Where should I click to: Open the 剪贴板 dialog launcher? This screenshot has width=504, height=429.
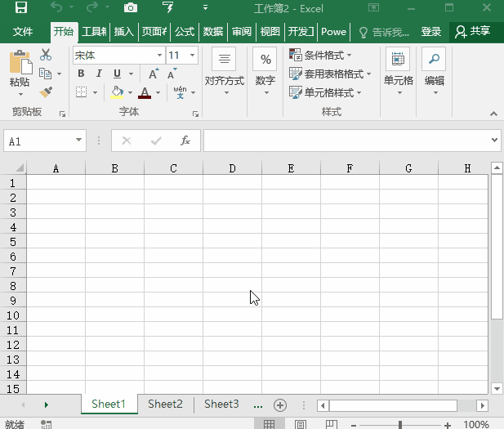pyautogui.click(x=62, y=114)
